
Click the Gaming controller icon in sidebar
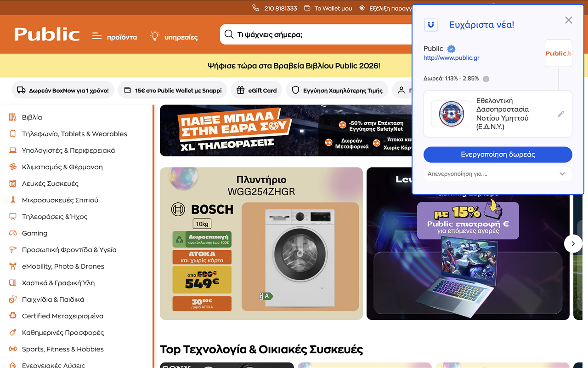tap(13, 233)
